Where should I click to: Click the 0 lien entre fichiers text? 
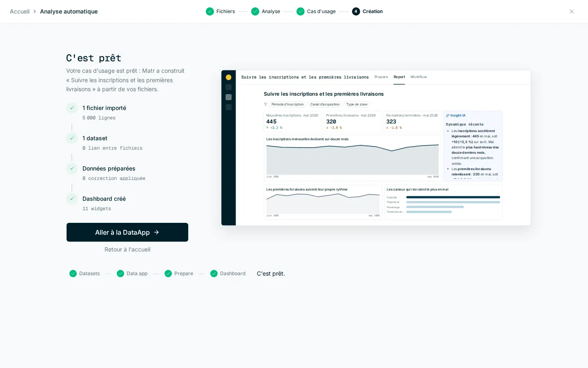112,148
